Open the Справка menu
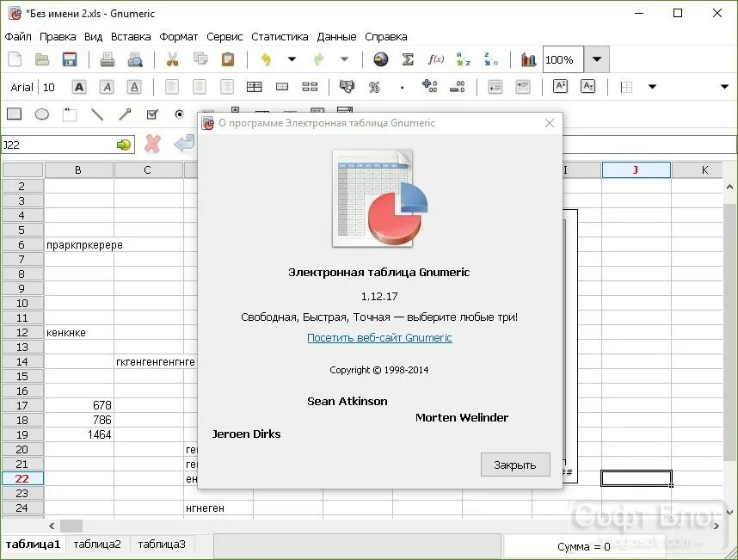This screenshot has width=738, height=560. (386, 37)
